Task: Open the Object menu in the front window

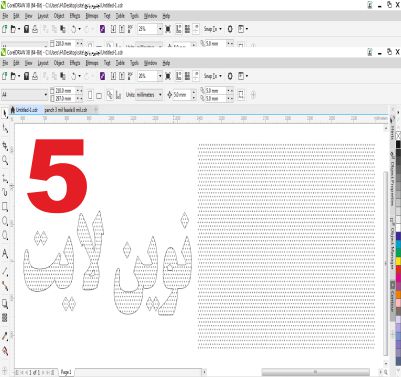Action: point(59,63)
